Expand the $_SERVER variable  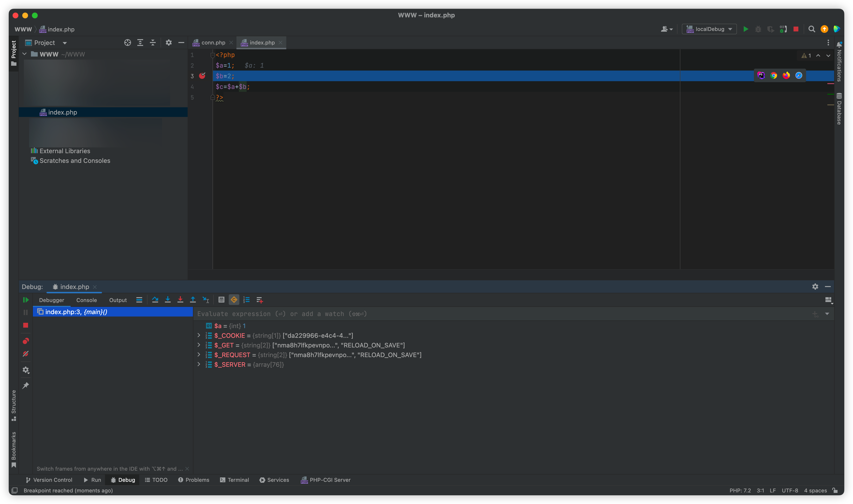tap(199, 364)
